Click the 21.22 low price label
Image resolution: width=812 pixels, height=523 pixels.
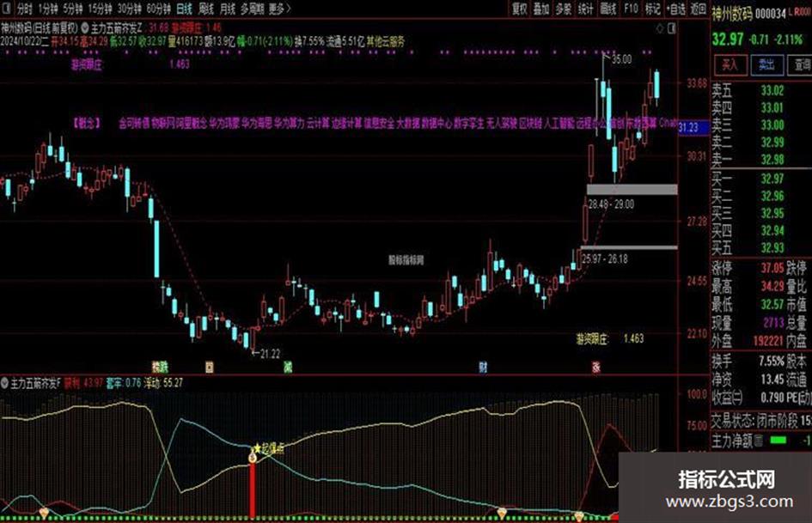click(x=270, y=354)
